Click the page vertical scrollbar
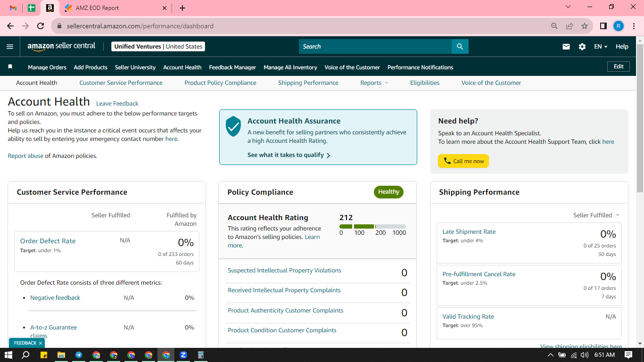The image size is (644, 362). (640, 118)
